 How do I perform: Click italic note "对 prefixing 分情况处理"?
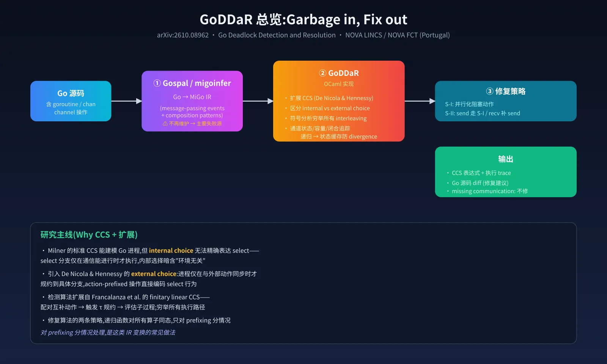(108, 333)
